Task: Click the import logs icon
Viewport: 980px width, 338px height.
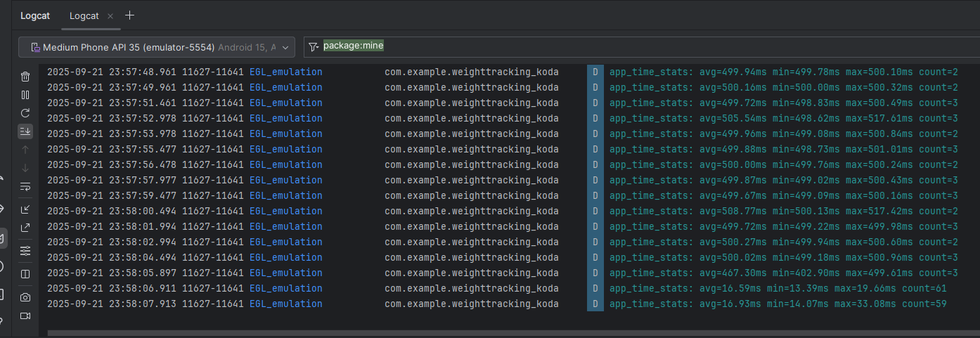Action: click(25, 209)
